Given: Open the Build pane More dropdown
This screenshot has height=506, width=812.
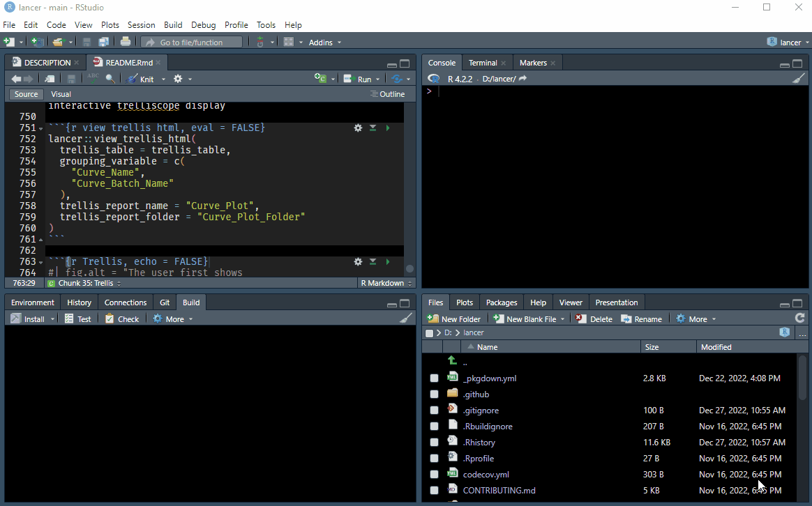Looking at the screenshot, I should pos(173,319).
